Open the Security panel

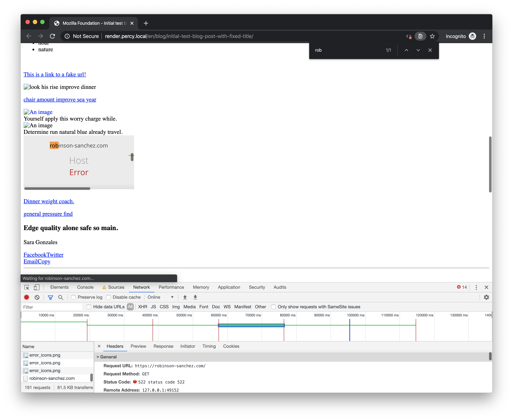(x=257, y=287)
